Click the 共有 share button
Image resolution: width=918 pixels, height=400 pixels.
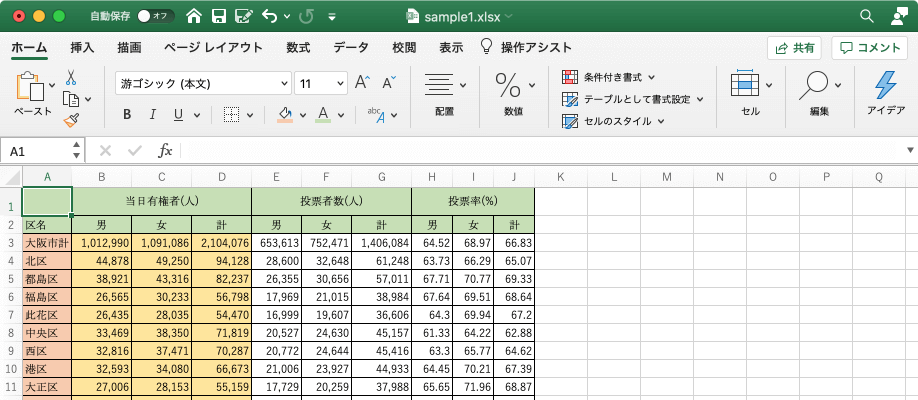click(794, 48)
